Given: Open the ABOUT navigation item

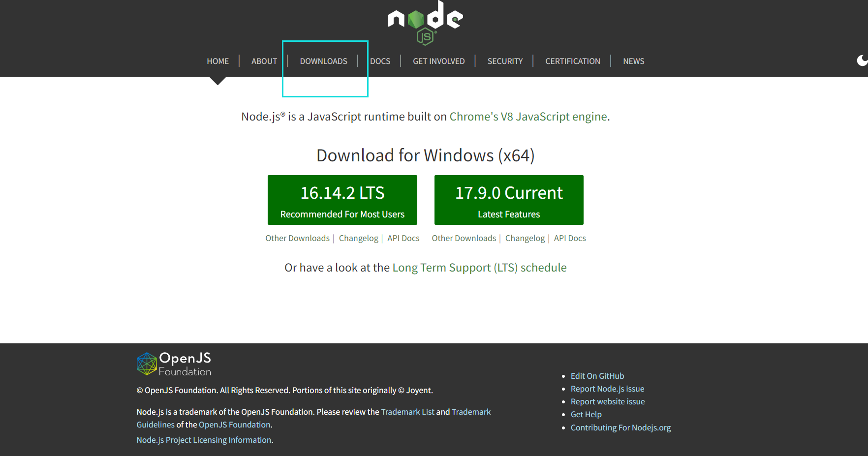Looking at the screenshot, I should tap(264, 61).
